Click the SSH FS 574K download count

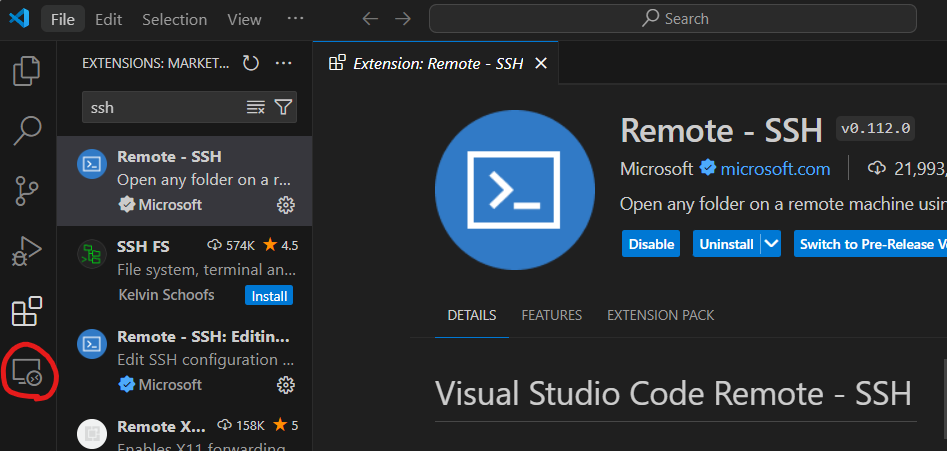click(x=232, y=246)
